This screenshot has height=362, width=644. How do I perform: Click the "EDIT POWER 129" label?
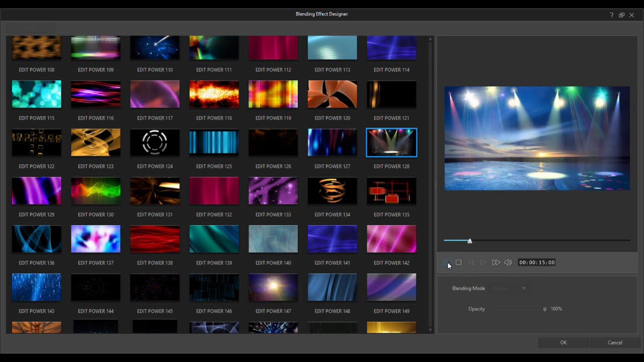point(37,215)
